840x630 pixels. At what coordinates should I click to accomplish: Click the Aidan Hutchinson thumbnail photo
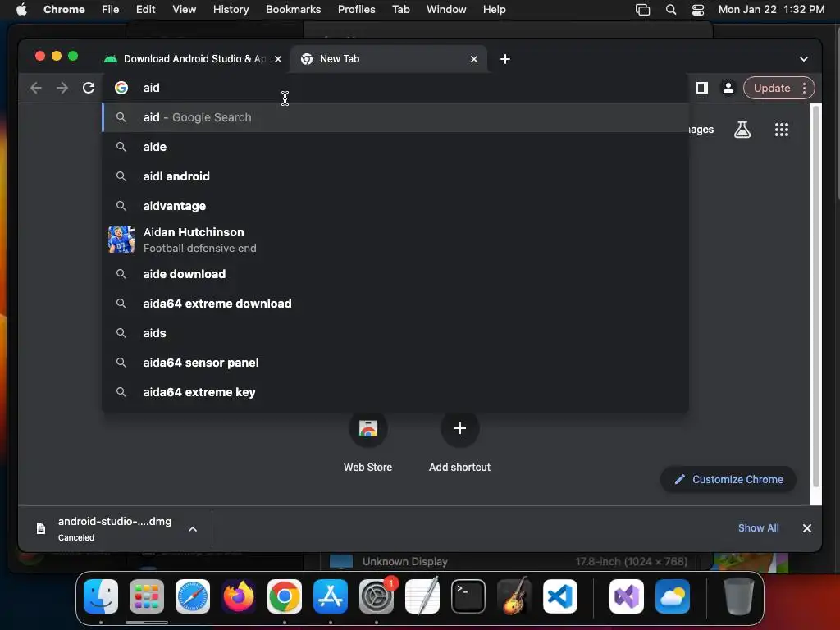tap(121, 240)
